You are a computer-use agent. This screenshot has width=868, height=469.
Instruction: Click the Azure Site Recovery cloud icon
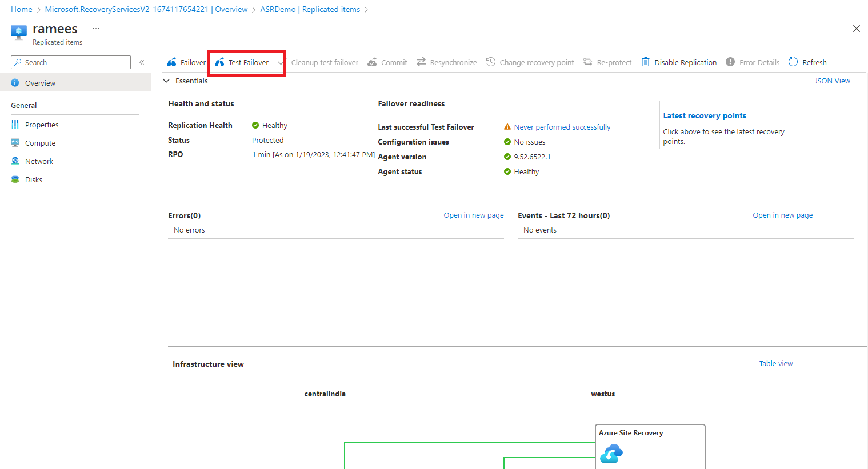click(611, 454)
